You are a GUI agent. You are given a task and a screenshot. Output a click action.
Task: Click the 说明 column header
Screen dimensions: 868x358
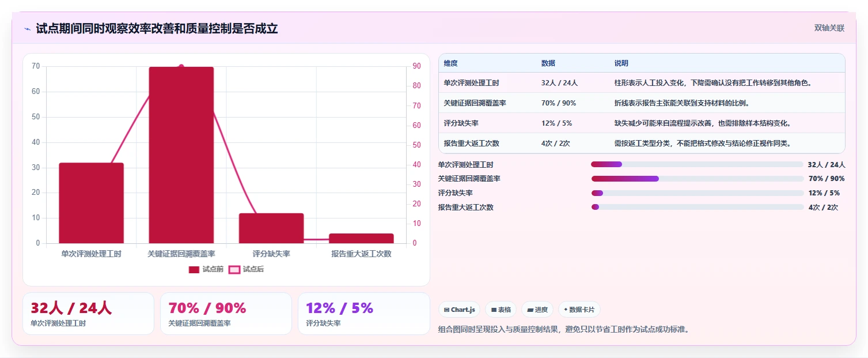[621, 63]
